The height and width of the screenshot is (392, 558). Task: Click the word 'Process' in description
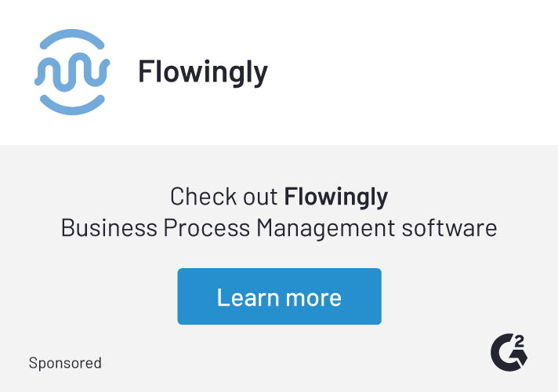click(x=206, y=228)
